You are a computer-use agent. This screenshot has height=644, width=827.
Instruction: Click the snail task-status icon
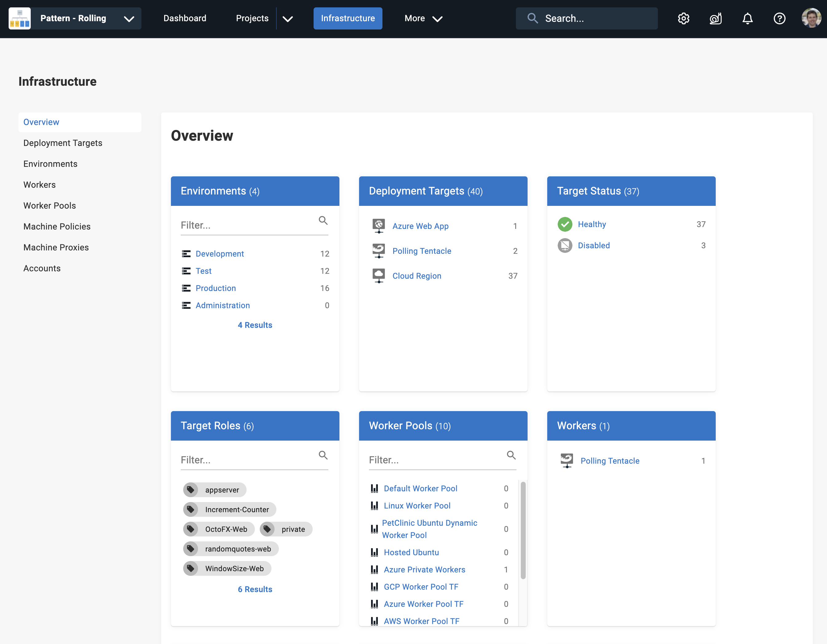pos(716,18)
